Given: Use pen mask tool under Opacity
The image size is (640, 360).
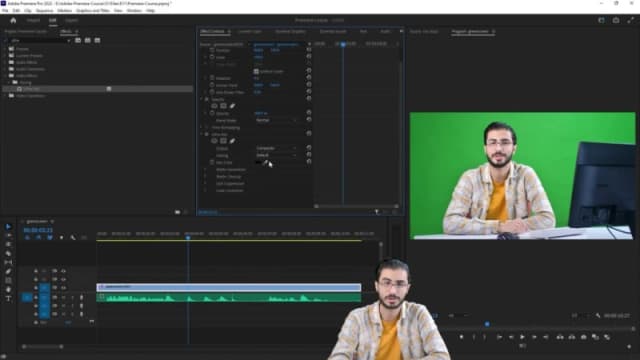Looking at the screenshot, I should (232, 106).
